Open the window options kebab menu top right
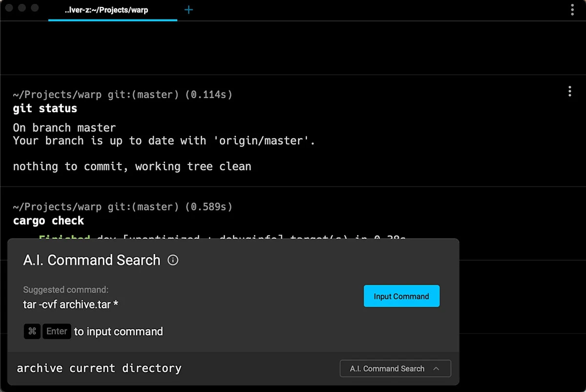 click(x=571, y=9)
